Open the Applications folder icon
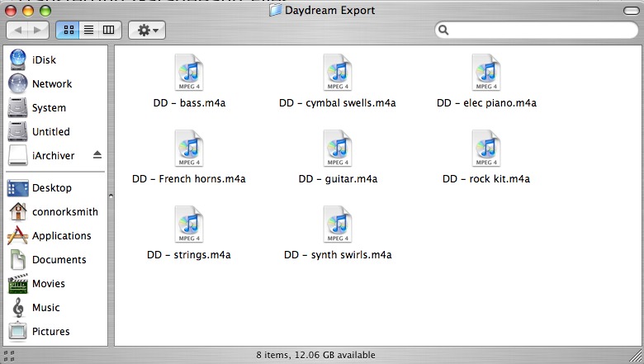The image size is (644, 364). pos(17,235)
